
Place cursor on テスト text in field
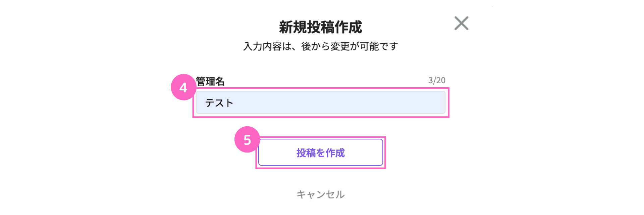(x=219, y=103)
